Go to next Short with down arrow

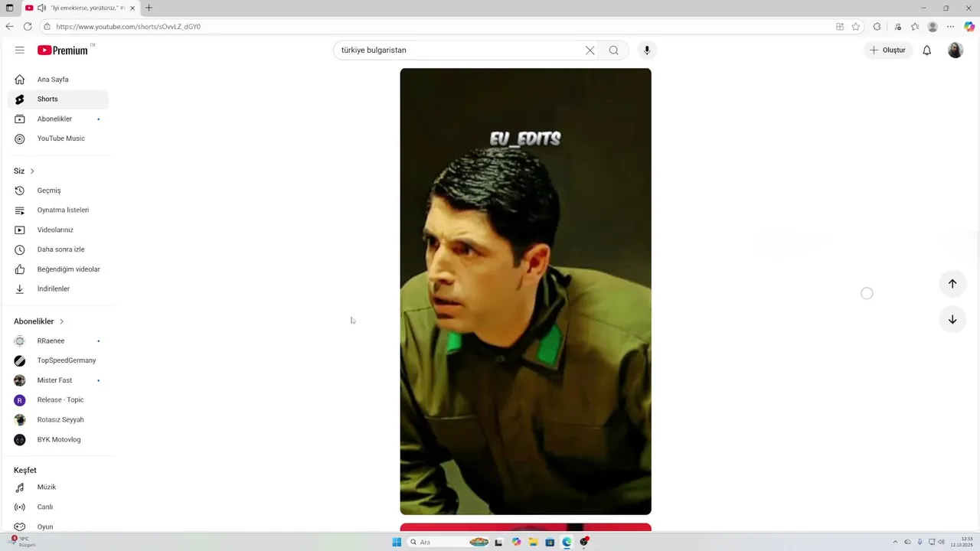(x=952, y=320)
